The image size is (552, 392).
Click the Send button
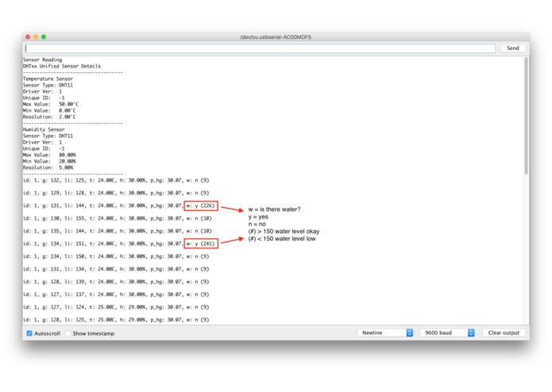[512, 48]
